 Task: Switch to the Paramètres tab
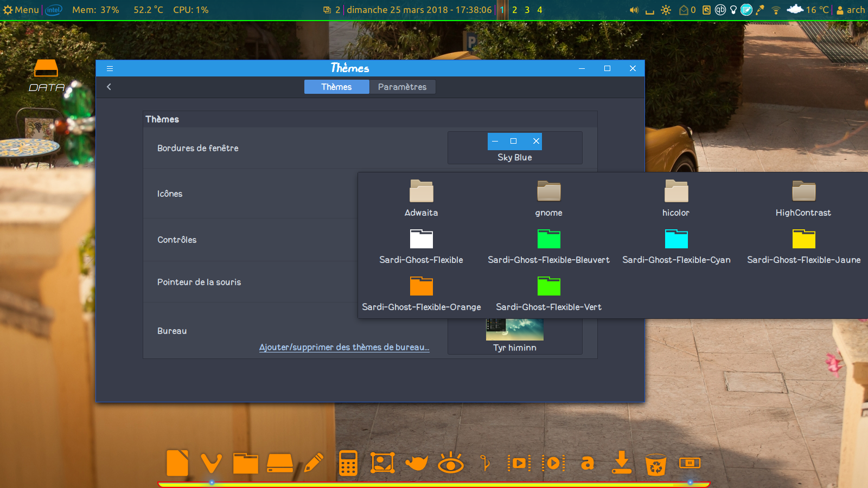coord(402,87)
